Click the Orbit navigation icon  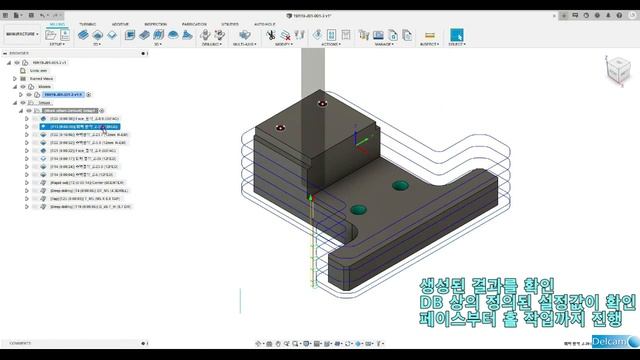pos(258,344)
